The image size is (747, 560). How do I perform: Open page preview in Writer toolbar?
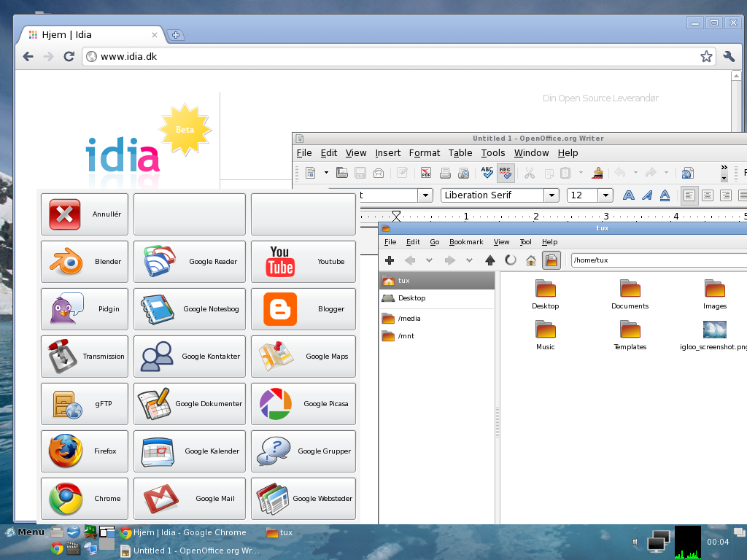point(463,173)
